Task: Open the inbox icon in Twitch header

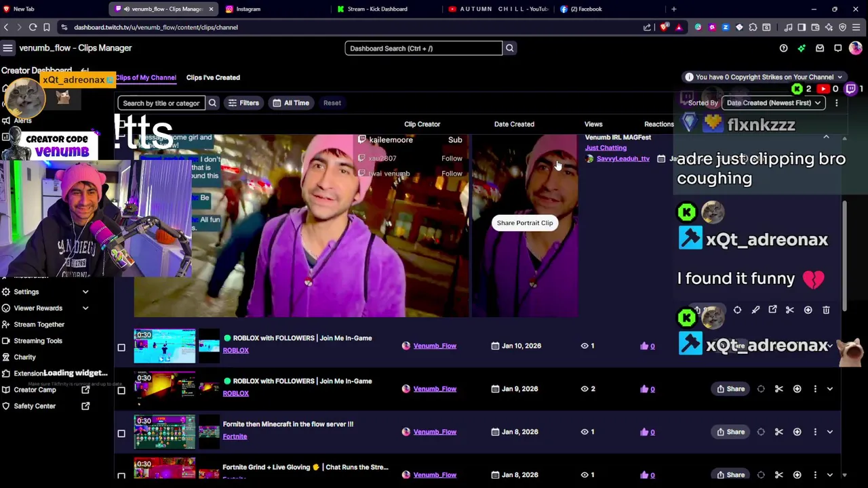Action: (x=820, y=48)
